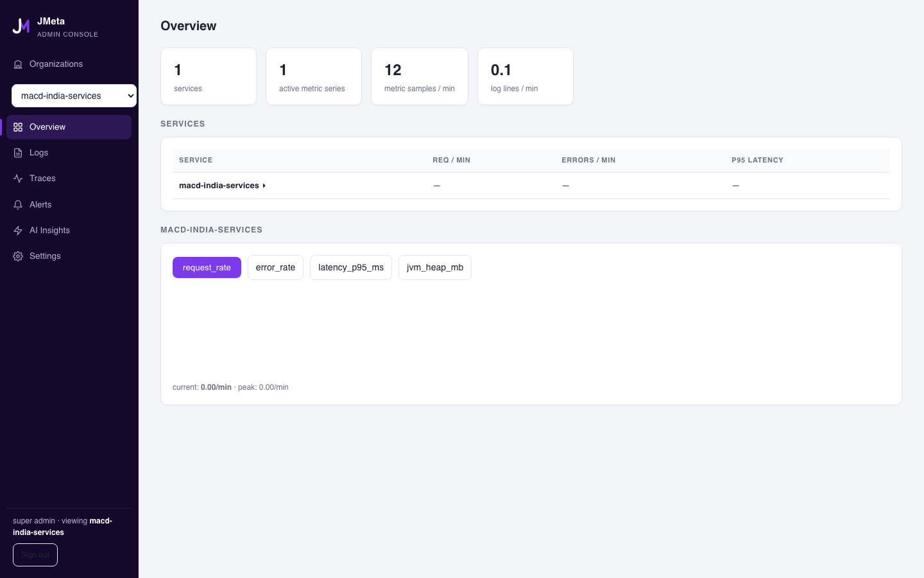Click the Settings gear icon
This screenshot has height=578, width=924.
click(18, 256)
